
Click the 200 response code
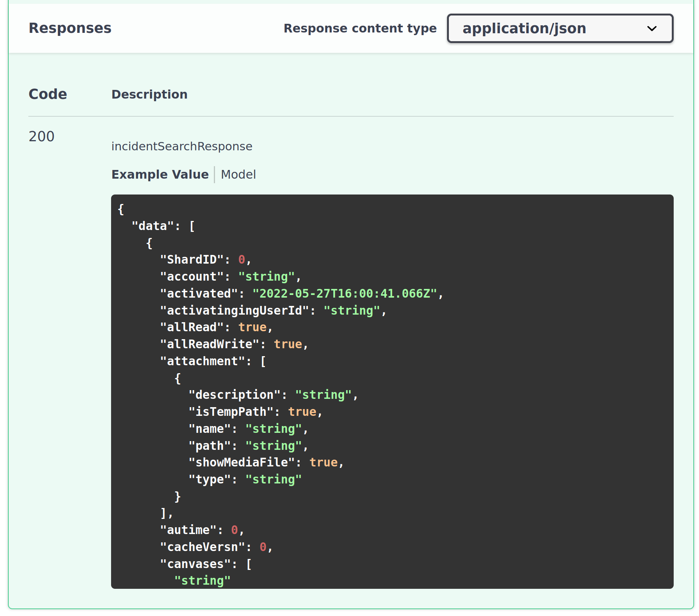pos(41,136)
